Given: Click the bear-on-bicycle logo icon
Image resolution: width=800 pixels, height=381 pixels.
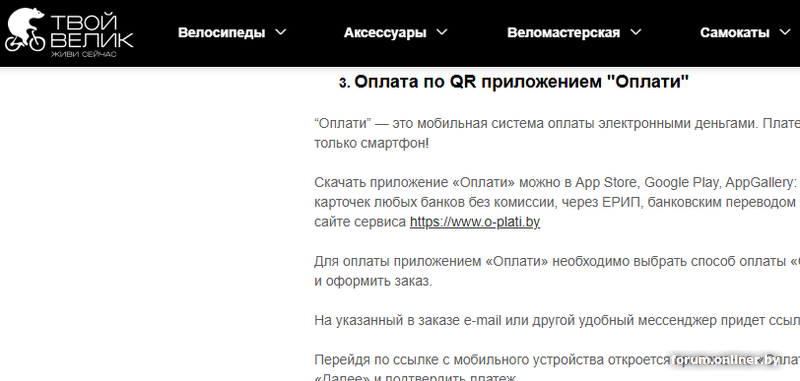Looking at the screenshot, I should tap(25, 30).
